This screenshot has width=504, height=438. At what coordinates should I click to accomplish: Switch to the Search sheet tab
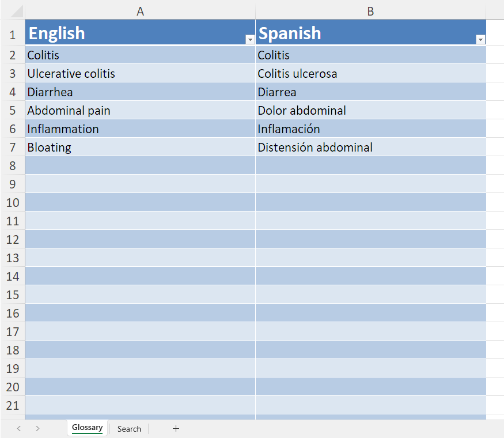(x=129, y=429)
